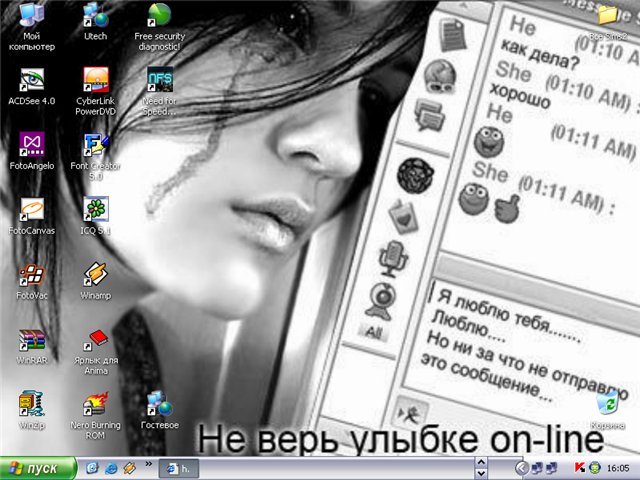This screenshot has height=480, width=640.
Task: Click the taskbar toolbar up arrow
Action: (x=481, y=462)
